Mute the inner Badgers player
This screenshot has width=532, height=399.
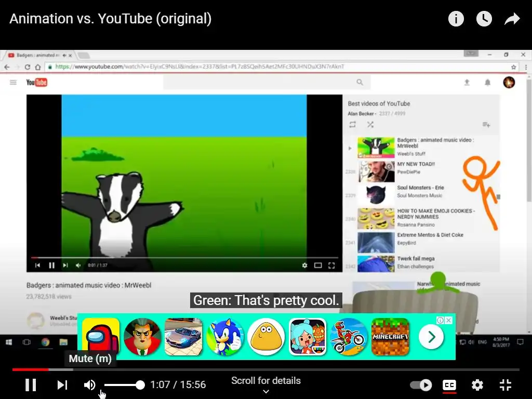(78, 265)
